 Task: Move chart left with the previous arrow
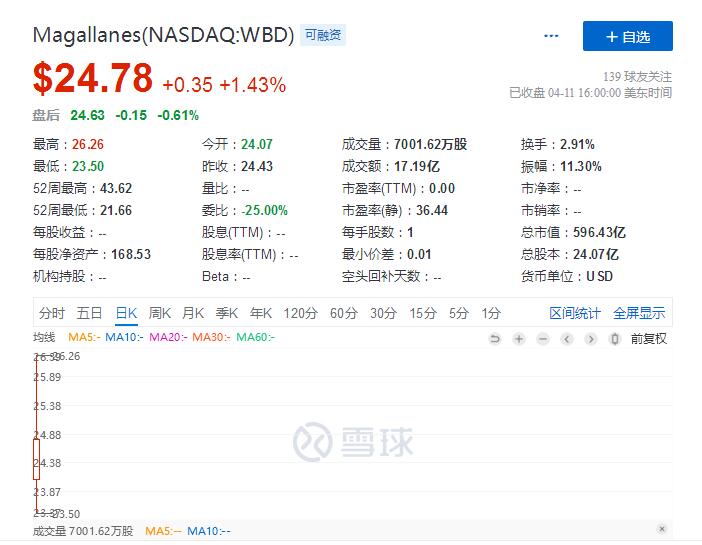click(x=567, y=339)
